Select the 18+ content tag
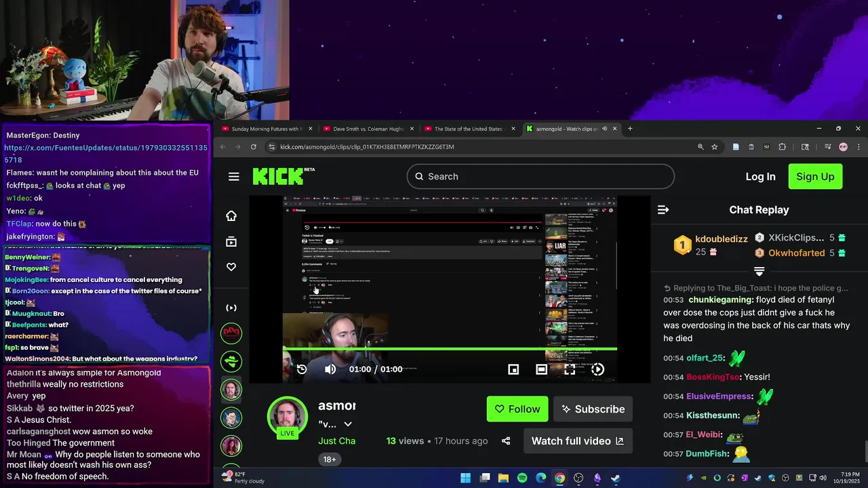868x488 pixels. [330, 460]
